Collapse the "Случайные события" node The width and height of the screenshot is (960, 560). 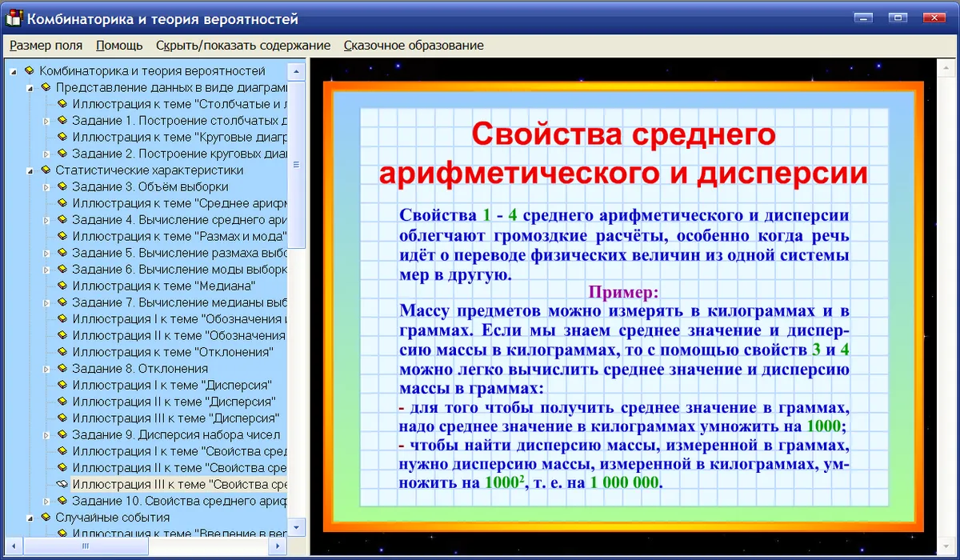pyautogui.click(x=30, y=518)
